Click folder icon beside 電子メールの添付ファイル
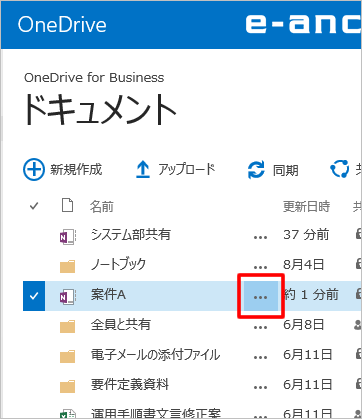The image size is (362, 419). pos(68,356)
